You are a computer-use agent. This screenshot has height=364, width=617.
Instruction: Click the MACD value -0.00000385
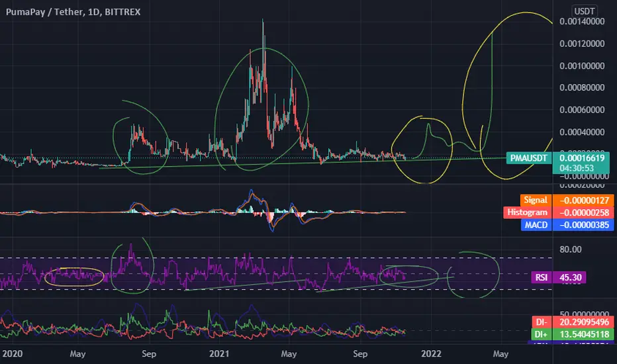[x=583, y=225]
